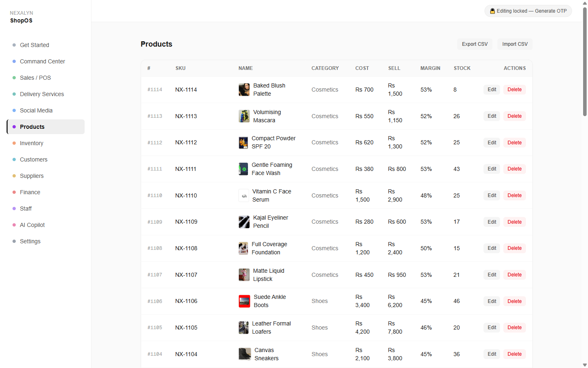
Task: Click the Compact Powder SPF 20 thumbnail
Action: coord(243,143)
